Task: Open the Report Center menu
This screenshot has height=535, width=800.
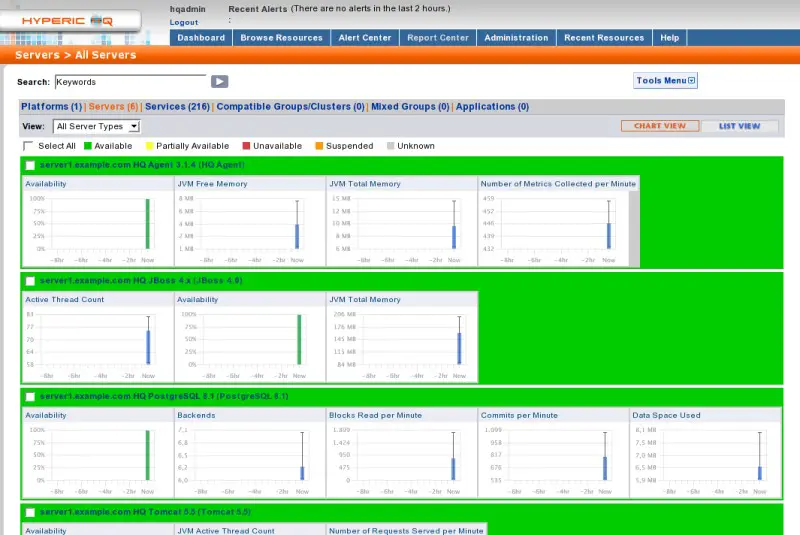Action: [438, 38]
